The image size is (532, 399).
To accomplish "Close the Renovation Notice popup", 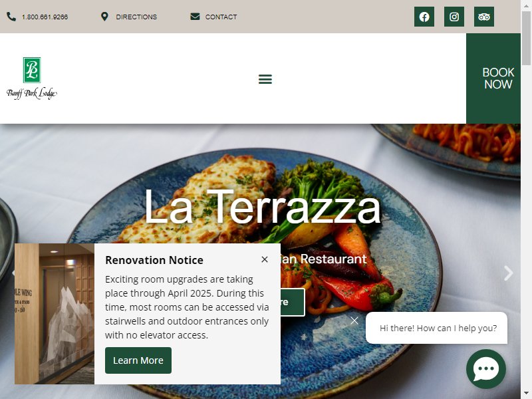I will [265, 259].
